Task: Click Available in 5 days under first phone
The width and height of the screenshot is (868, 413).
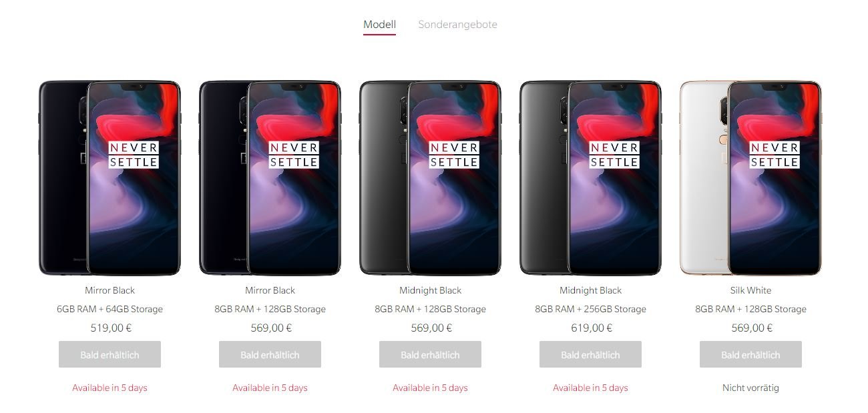Action: [110, 388]
